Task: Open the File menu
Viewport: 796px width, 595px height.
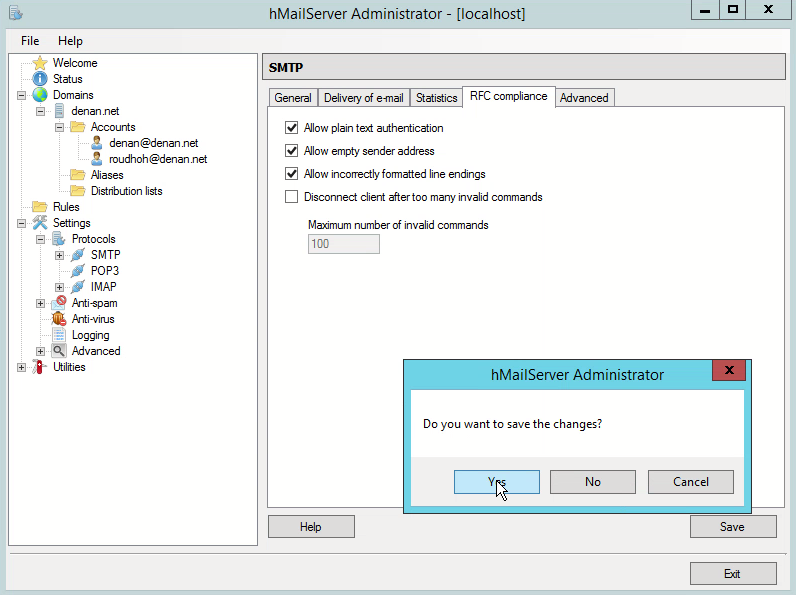Action: [30, 41]
